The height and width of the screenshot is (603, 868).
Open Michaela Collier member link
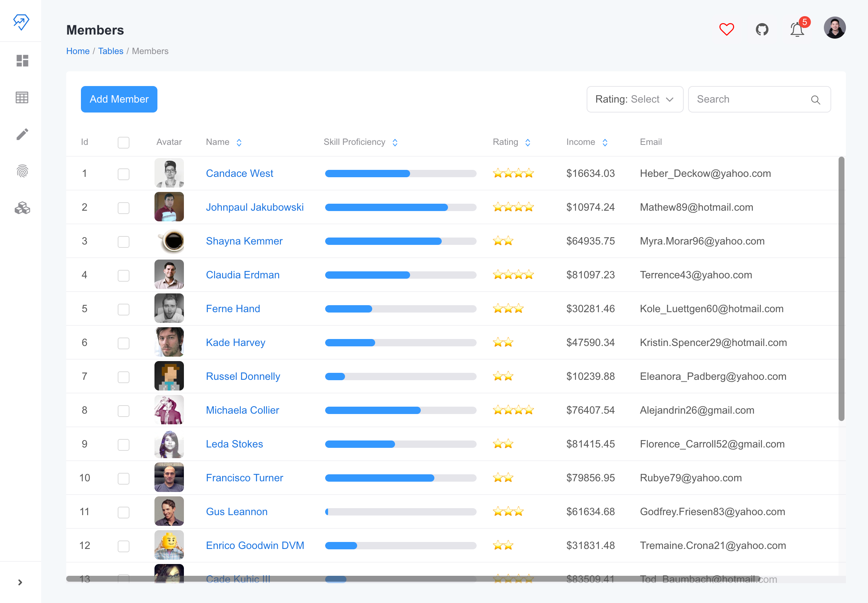[242, 410]
